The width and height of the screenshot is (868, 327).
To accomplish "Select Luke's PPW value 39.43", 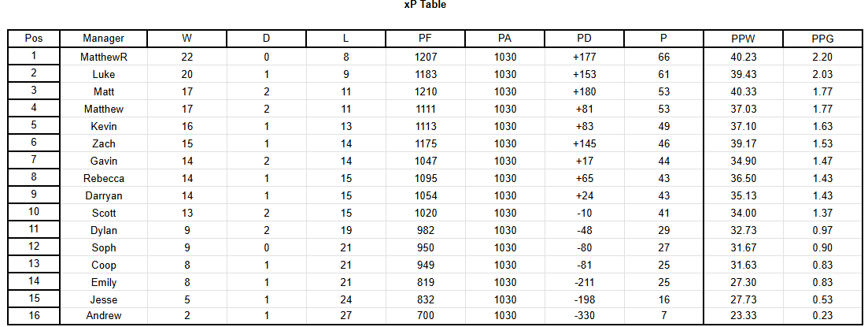I will click(743, 74).
